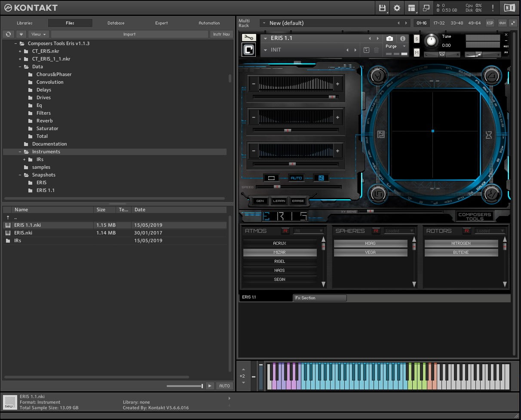
Task: Toggle the KSP multi script editor
Action: [490, 23]
